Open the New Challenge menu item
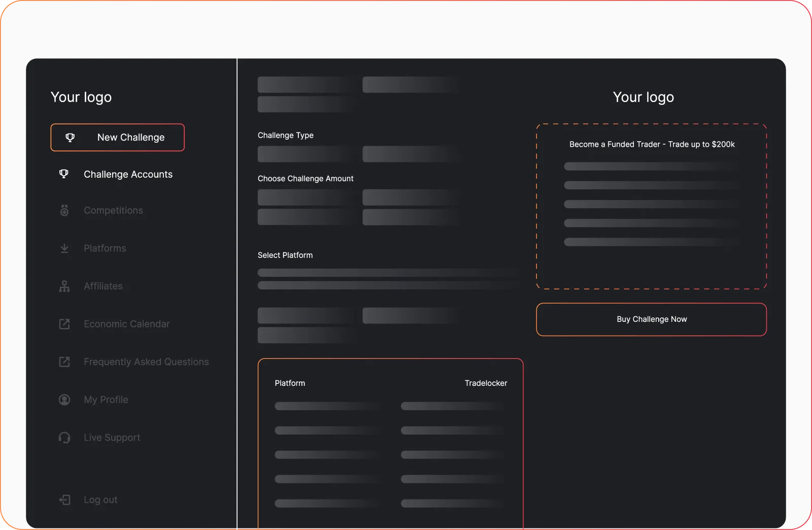The width and height of the screenshot is (812, 530). 130,138
